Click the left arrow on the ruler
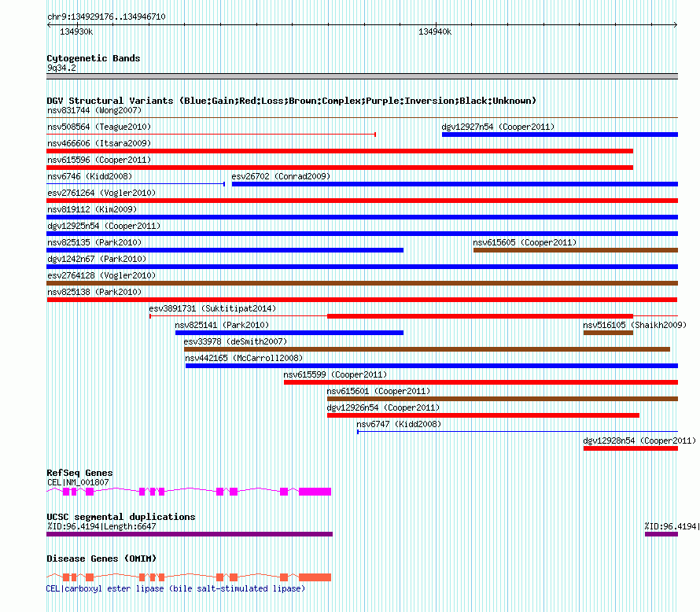This screenshot has height=612, width=700. 49,24
